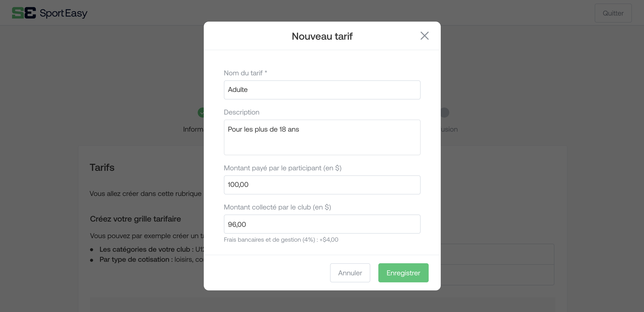Click the Quitter button
This screenshot has height=312, width=644.
[x=613, y=13]
